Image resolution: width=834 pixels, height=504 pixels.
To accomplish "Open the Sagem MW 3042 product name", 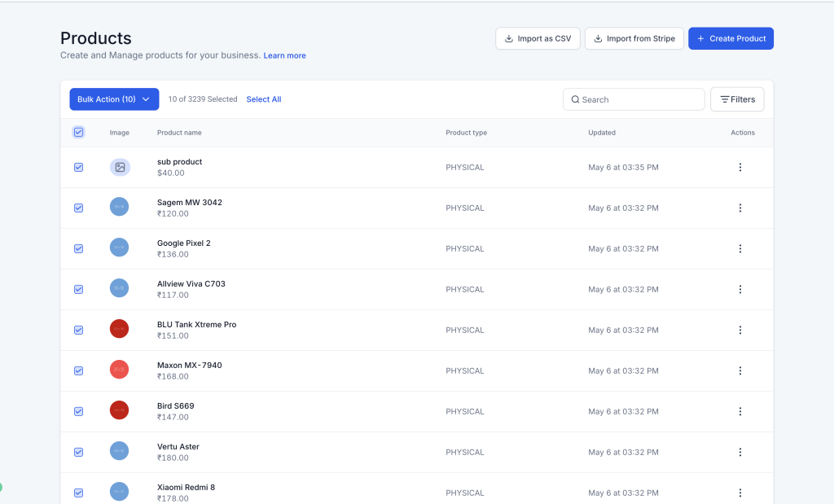I will click(x=190, y=203).
